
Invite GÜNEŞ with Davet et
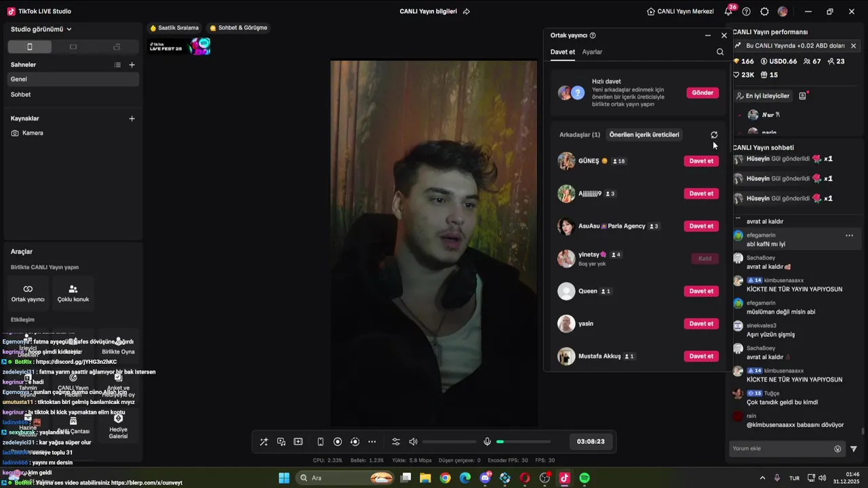(701, 161)
